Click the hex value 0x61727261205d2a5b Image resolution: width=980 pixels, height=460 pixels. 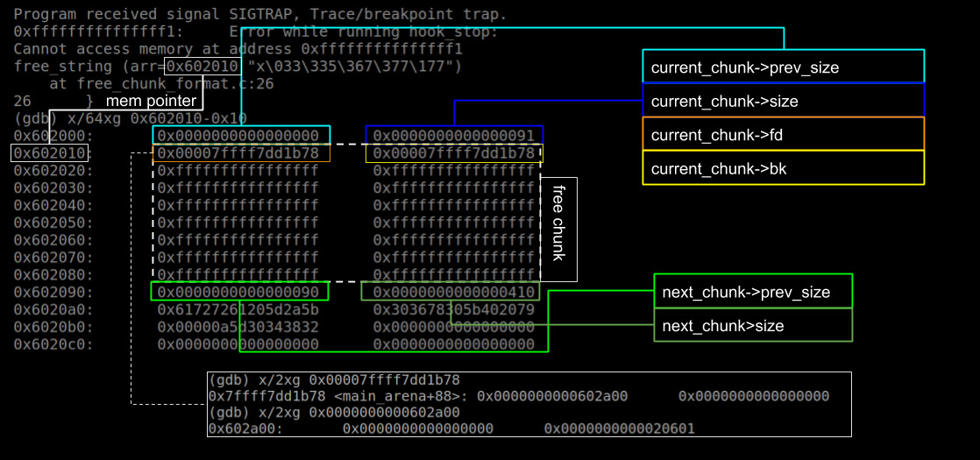click(x=238, y=309)
